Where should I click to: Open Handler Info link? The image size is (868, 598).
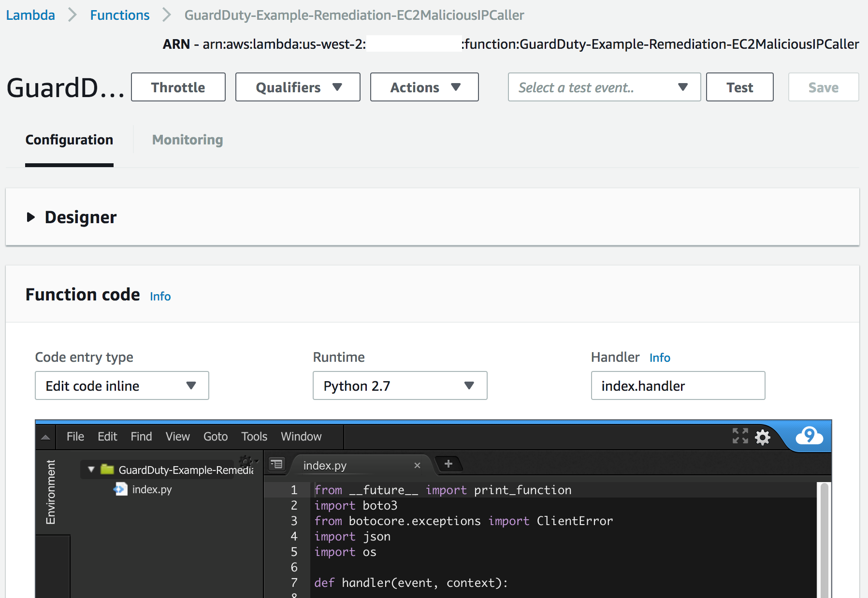(x=660, y=357)
